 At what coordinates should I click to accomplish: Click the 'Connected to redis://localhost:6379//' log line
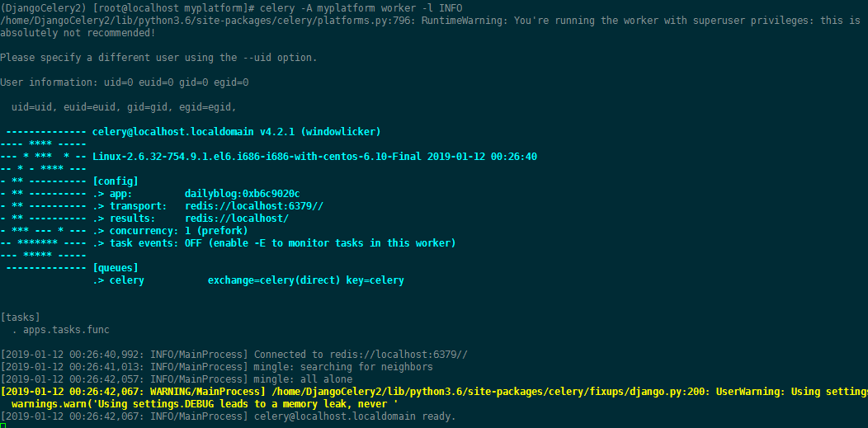coord(234,355)
